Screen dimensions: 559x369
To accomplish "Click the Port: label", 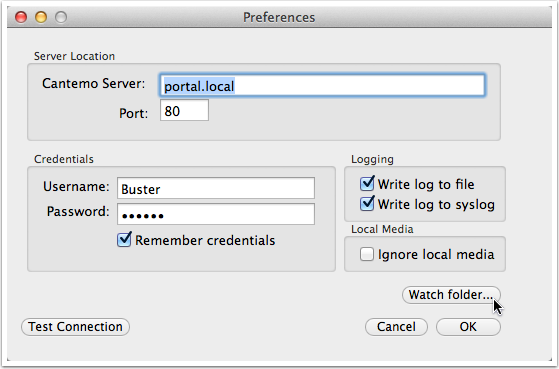I will click(x=133, y=113).
